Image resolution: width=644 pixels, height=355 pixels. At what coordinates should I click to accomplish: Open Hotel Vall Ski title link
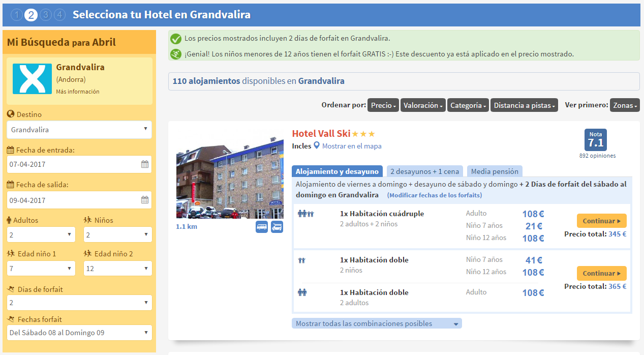(321, 134)
